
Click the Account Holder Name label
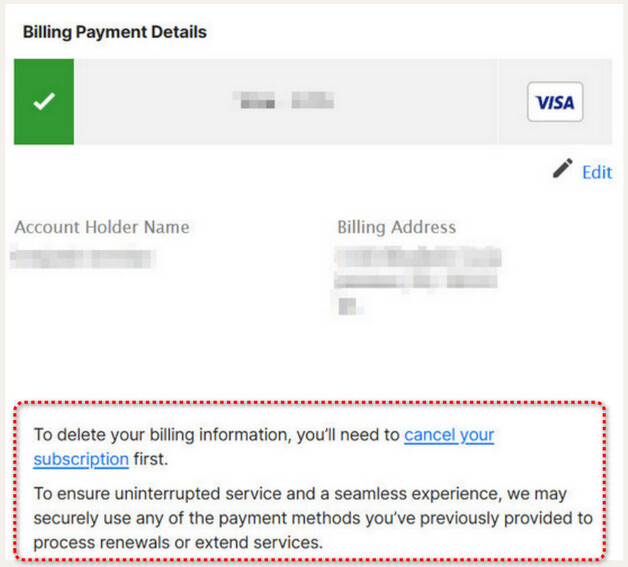pos(102,227)
